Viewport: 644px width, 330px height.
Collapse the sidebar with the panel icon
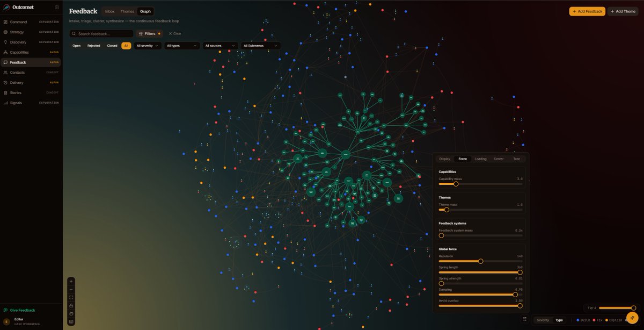click(56, 7)
